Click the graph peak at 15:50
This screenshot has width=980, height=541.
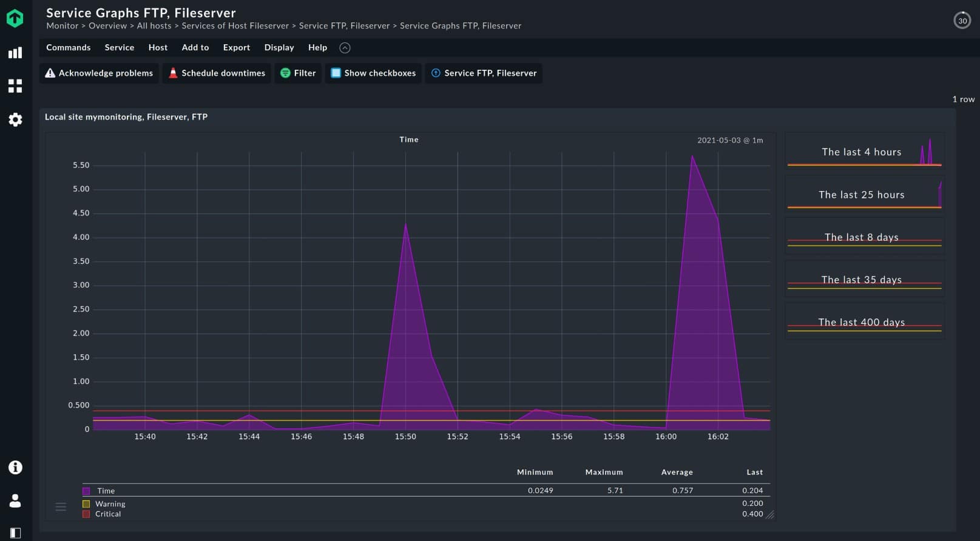pyautogui.click(x=405, y=224)
